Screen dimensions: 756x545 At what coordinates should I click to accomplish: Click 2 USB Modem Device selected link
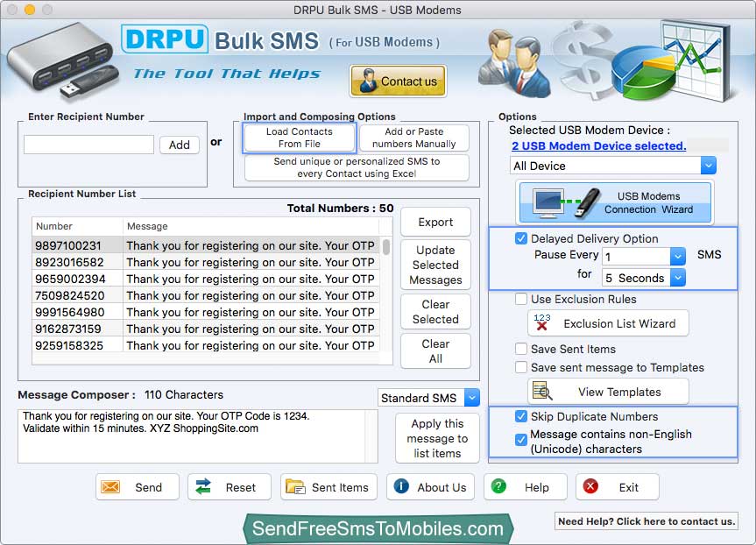(x=599, y=145)
